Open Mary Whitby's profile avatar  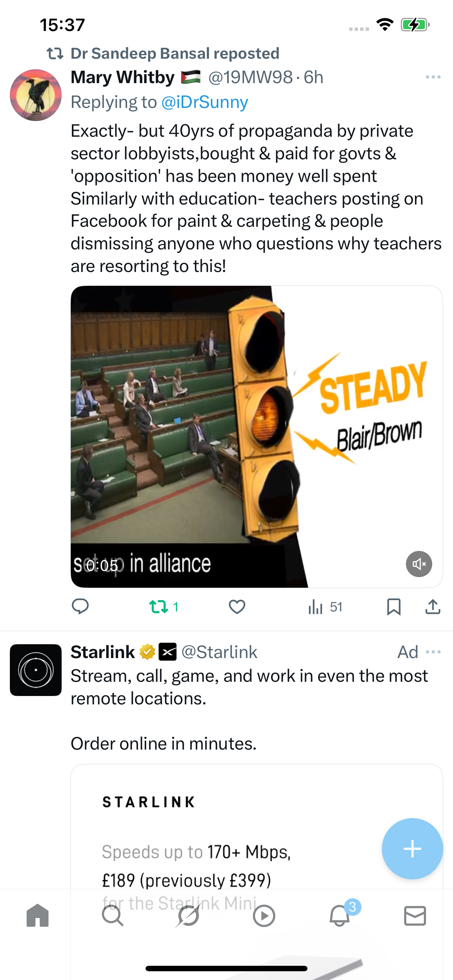(x=36, y=95)
